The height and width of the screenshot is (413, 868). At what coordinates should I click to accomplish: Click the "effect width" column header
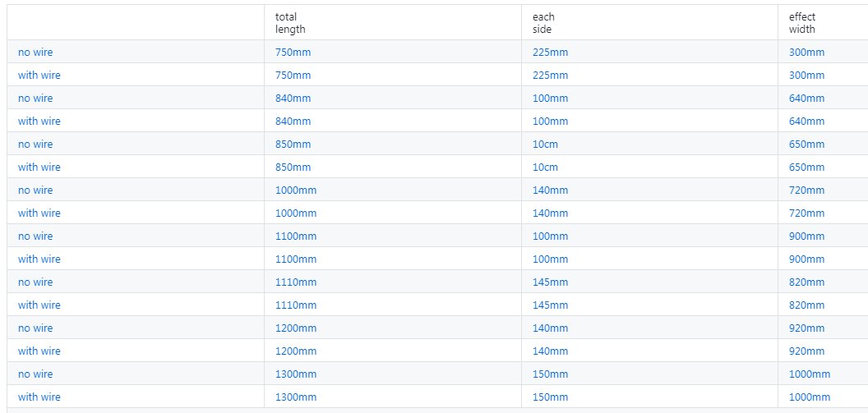[802, 23]
